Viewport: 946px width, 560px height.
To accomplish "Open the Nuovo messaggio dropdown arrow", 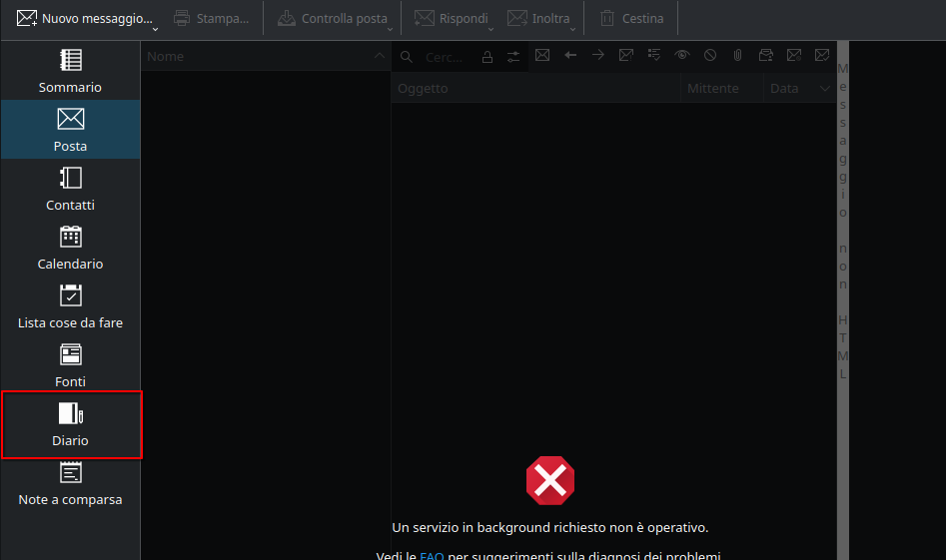I will (x=155, y=29).
